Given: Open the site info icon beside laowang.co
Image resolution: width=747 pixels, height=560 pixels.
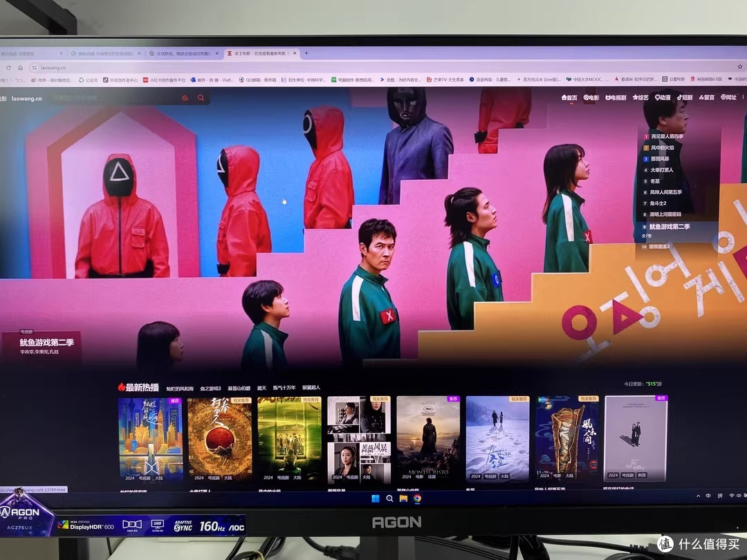Looking at the screenshot, I should tap(35, 68).
